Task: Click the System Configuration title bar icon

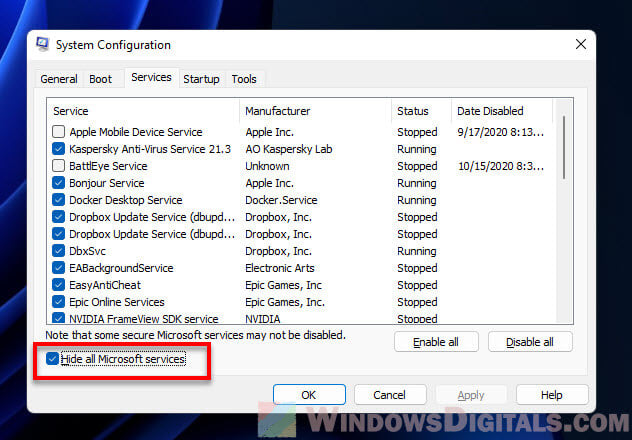Action: [x=42, y=44]
